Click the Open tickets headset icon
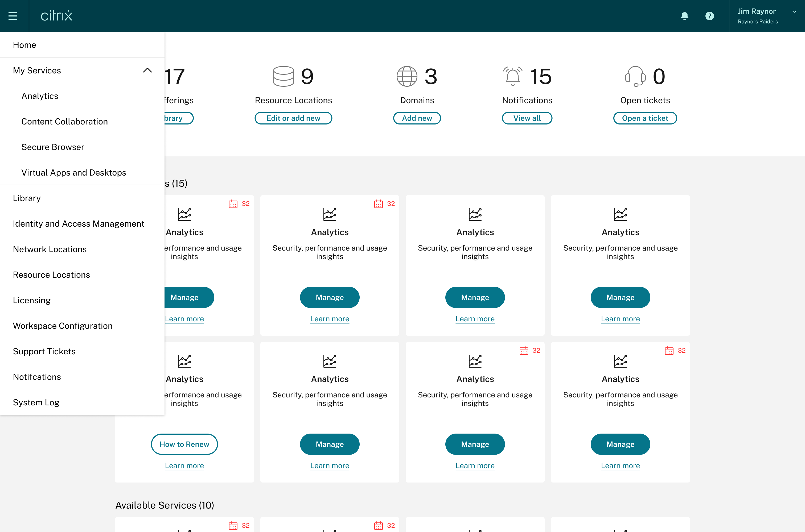 [635, 76]
